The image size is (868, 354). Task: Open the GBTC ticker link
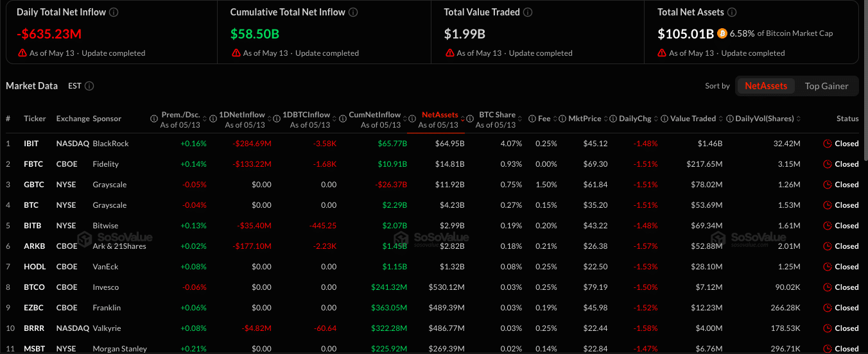click(x=34, y=185)
